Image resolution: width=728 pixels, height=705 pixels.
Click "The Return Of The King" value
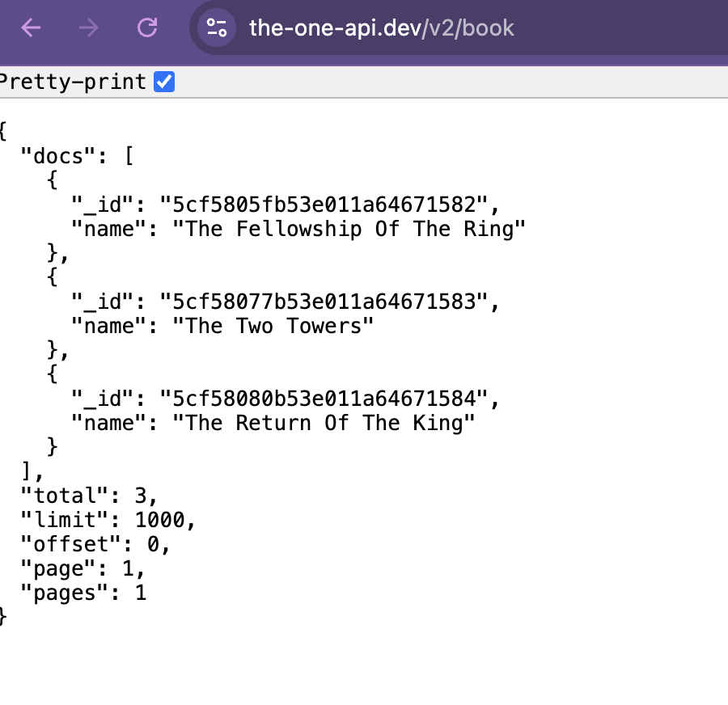pos(324,423)
